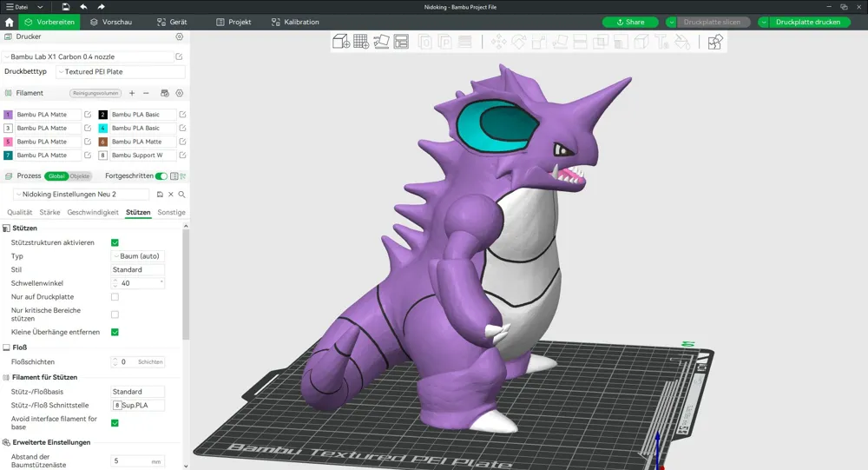This screenshot has height=470, width=868.
Task: Edit filament 8 Bambu Support W preset
Action: pyautogui.click(x=182, y=156)
